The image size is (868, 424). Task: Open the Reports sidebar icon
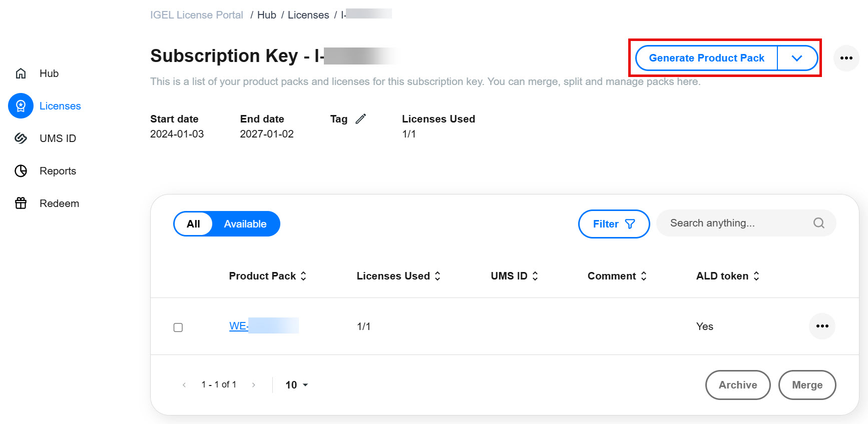click(21, 170)
